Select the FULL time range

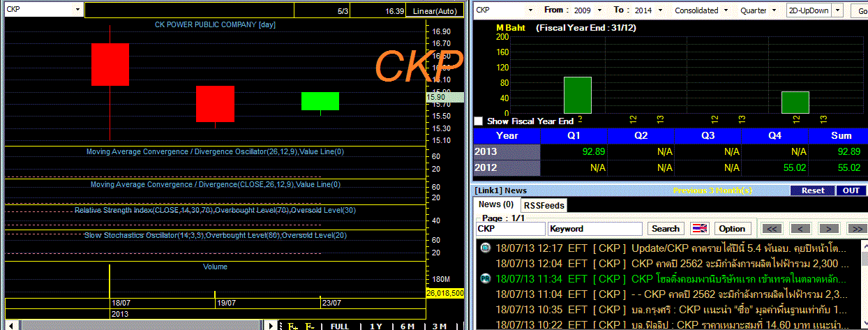click(x=340, y=326)
